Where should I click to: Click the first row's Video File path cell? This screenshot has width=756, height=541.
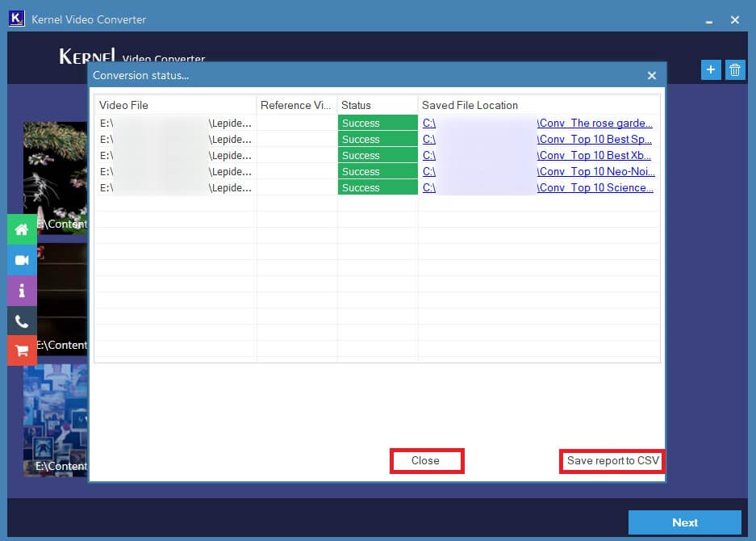point(176,123)
